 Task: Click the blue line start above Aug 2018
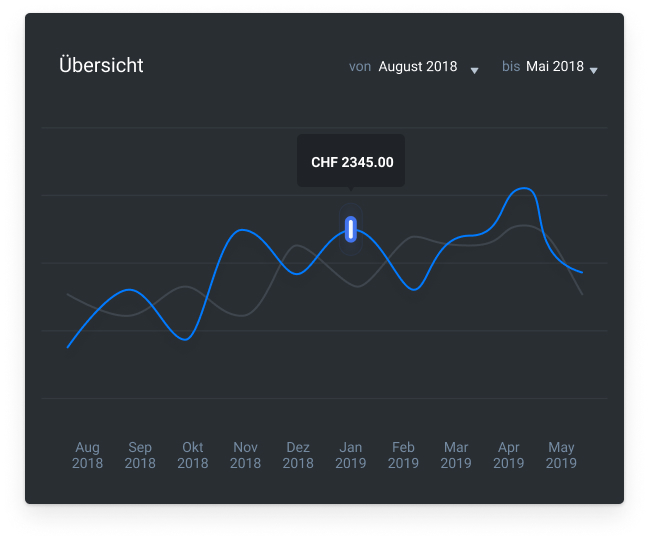68,347
